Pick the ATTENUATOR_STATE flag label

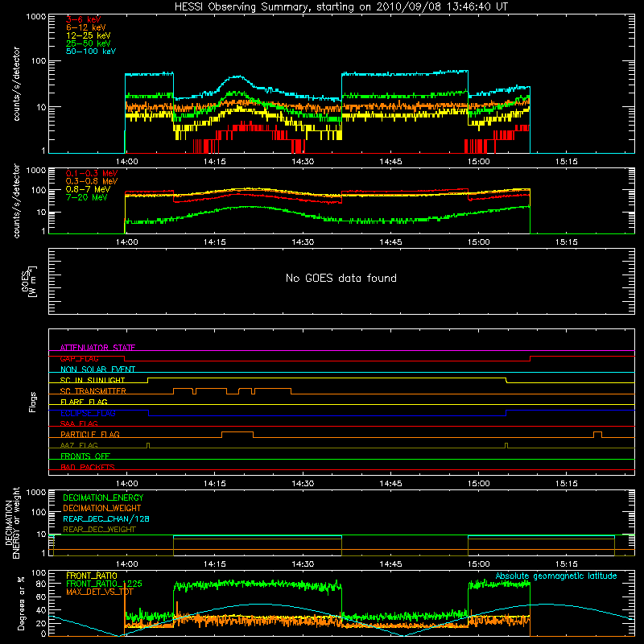[97, 348]
